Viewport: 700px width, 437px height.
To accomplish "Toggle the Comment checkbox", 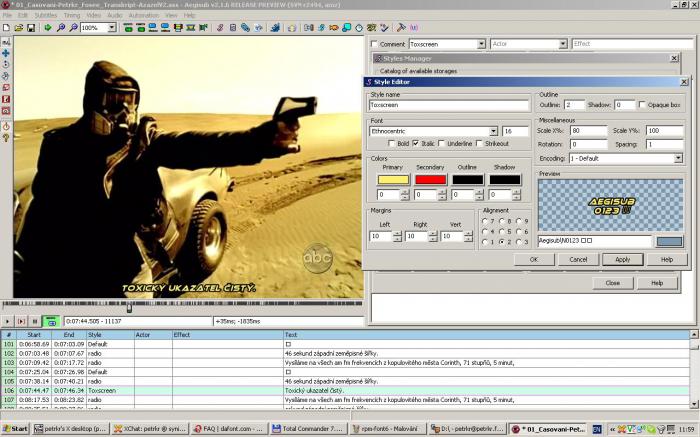I will [375, 44].
